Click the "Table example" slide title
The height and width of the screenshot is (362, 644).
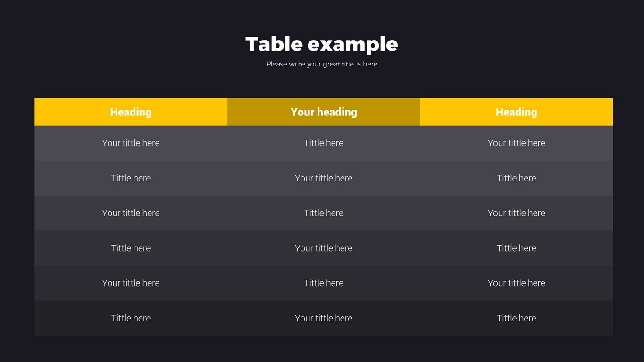click(322, 44)
